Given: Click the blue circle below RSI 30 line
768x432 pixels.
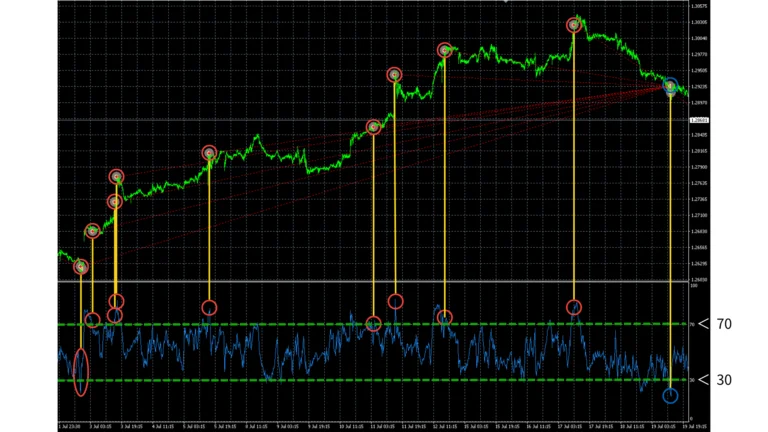Looking at the screenshot, I should click(670, 396).
